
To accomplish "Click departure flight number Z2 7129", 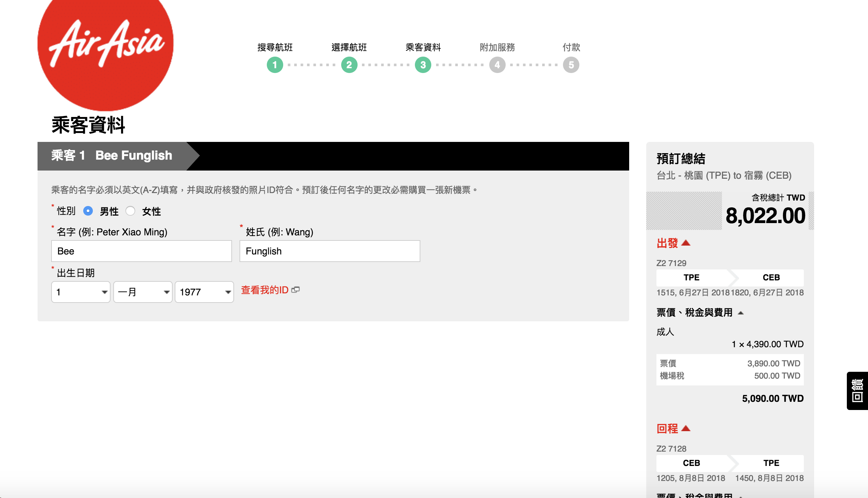I will (671, 263).
